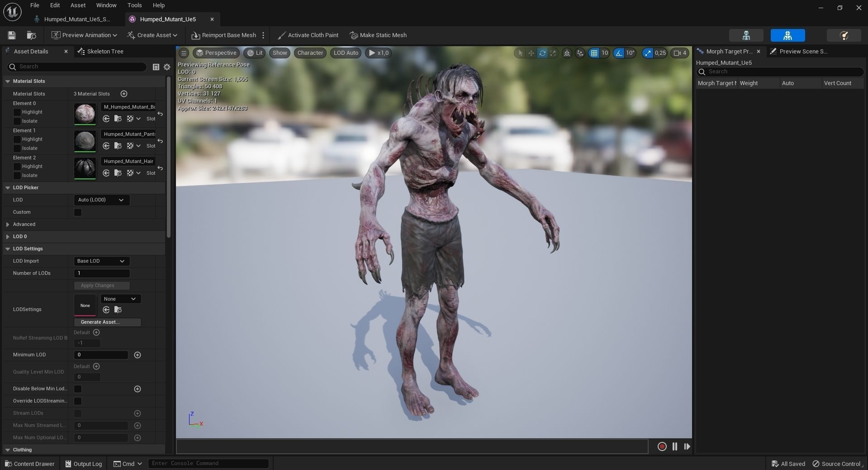Expand the LOD 0 section
868x470 pixels.
tap(8, 237)
